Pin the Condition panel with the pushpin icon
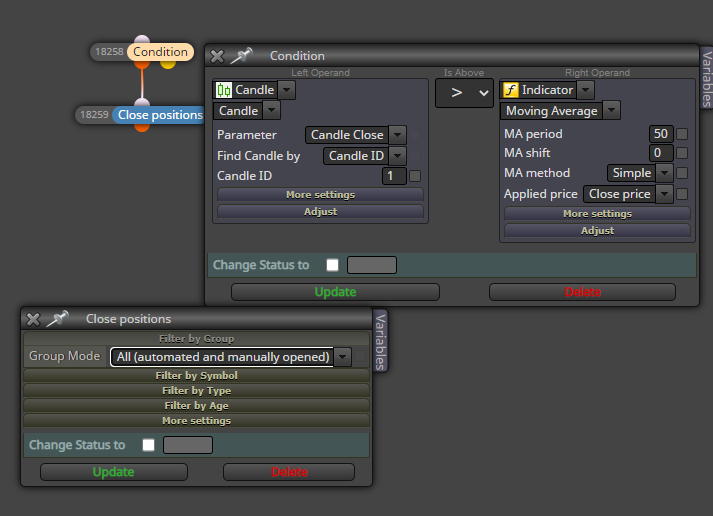 (x=241, y=56)
